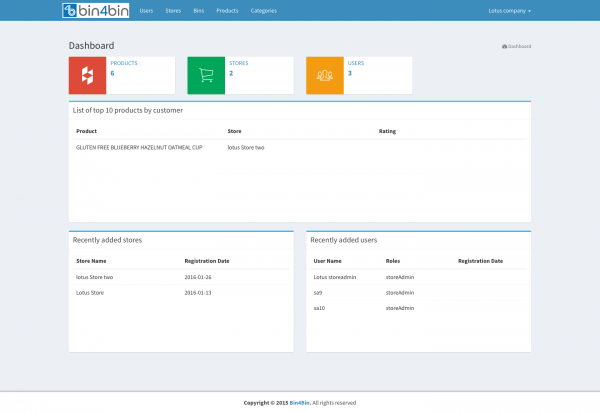Click the red Products tile icon
This screenshot has height=413, width=600.
87,76
